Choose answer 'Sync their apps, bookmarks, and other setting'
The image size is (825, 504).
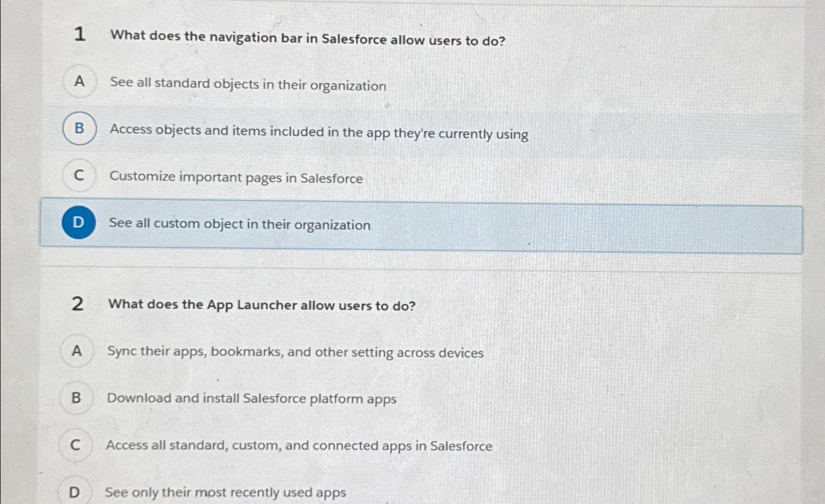[x=295, y=352]
